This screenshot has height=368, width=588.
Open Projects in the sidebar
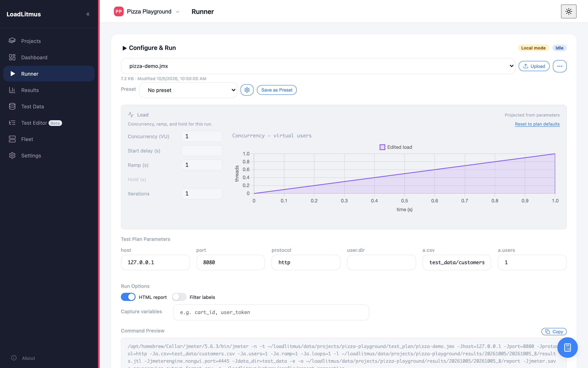[49, 41]
